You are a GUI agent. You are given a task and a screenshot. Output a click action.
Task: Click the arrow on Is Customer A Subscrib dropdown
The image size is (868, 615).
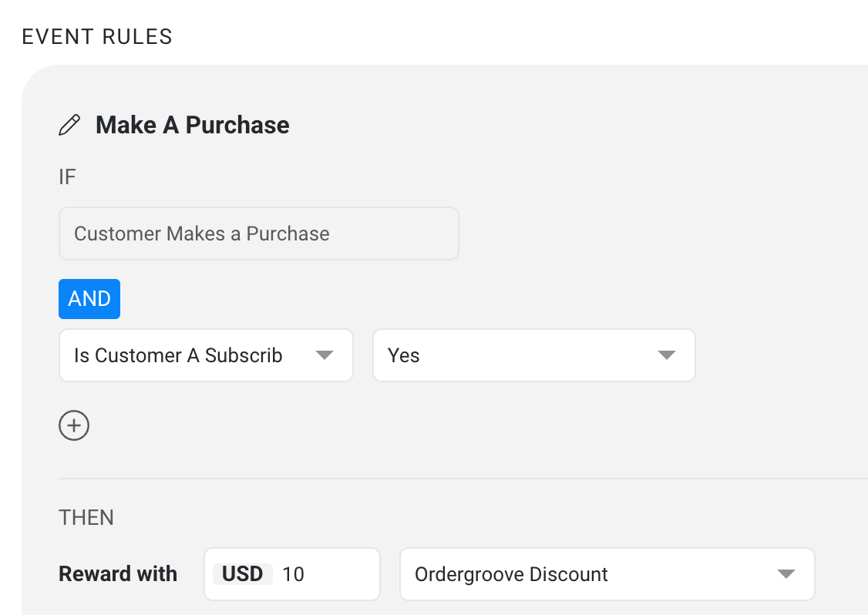(324, 355)
